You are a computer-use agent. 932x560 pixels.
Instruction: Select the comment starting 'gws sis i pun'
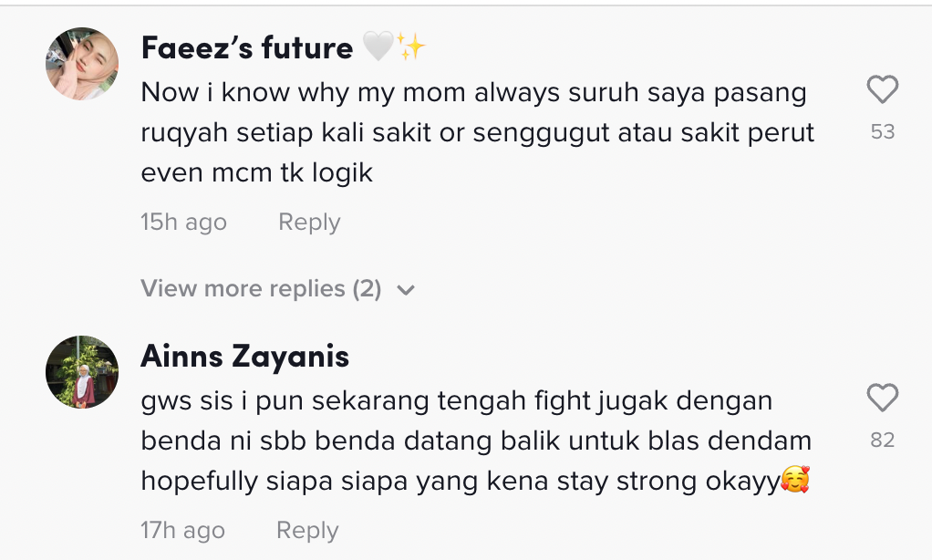pos(475,441)
